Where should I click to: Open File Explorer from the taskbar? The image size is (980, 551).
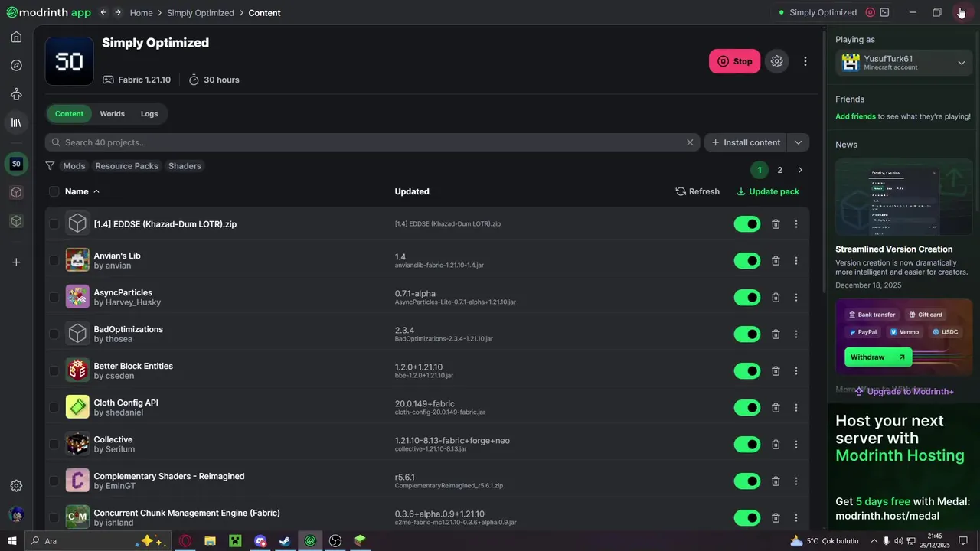tap(210, 541)
